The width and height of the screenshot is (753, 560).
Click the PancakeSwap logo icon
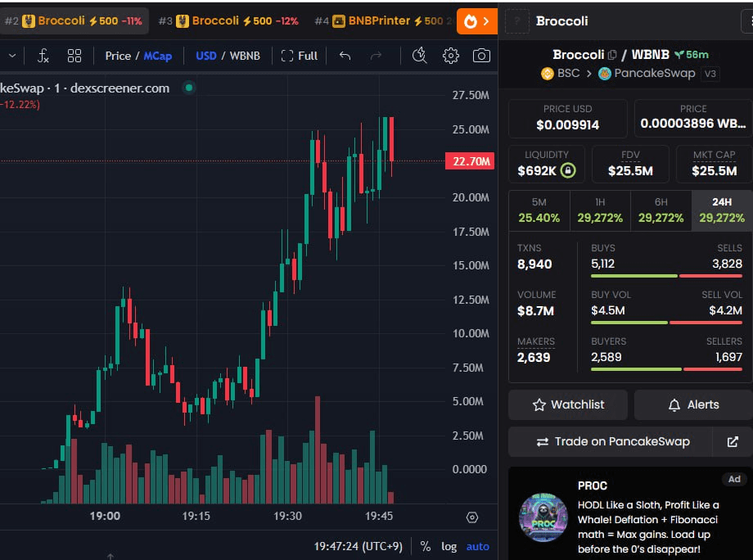pyautogui.click(x=605, y=74)
